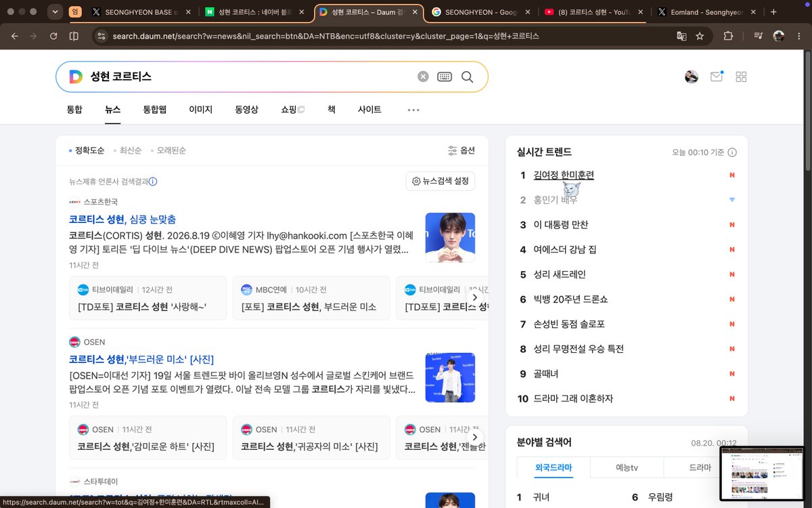
Task: Click thumbnail of 심쿵 눈맞춤 article
Action: click(x=450, y=237)
